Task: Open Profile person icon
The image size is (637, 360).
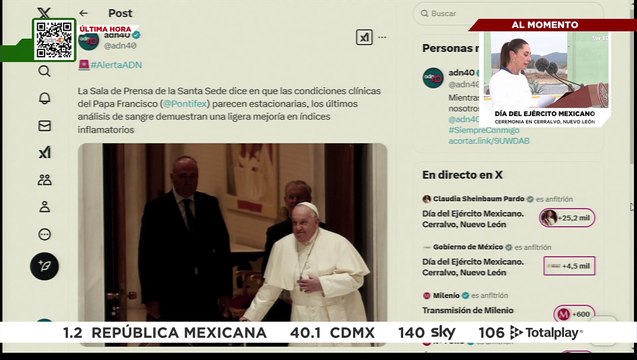Action: pos(44,207)
